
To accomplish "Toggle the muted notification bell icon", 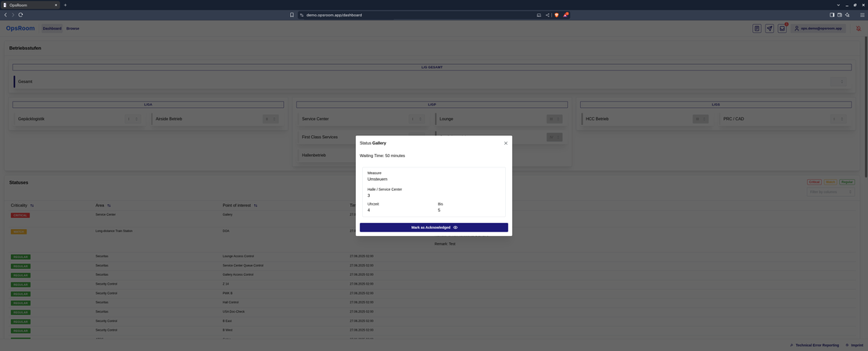I will tap(858, 28).
